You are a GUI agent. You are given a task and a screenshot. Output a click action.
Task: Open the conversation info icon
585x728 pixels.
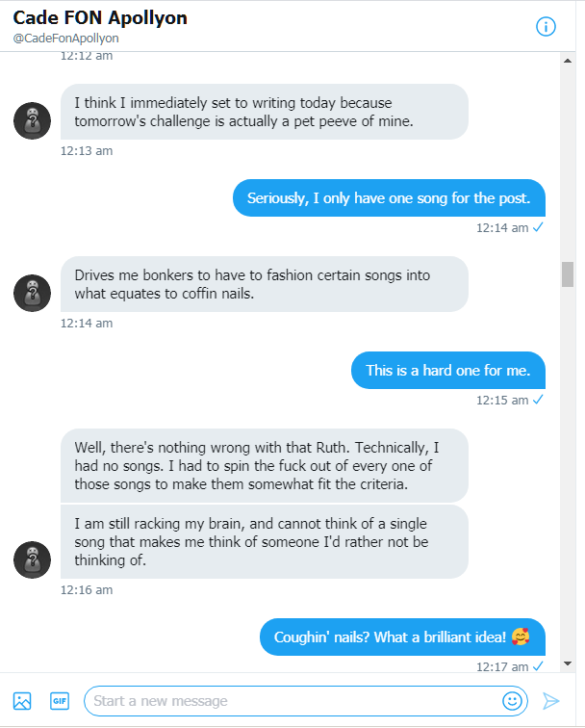tap(546, 26)
